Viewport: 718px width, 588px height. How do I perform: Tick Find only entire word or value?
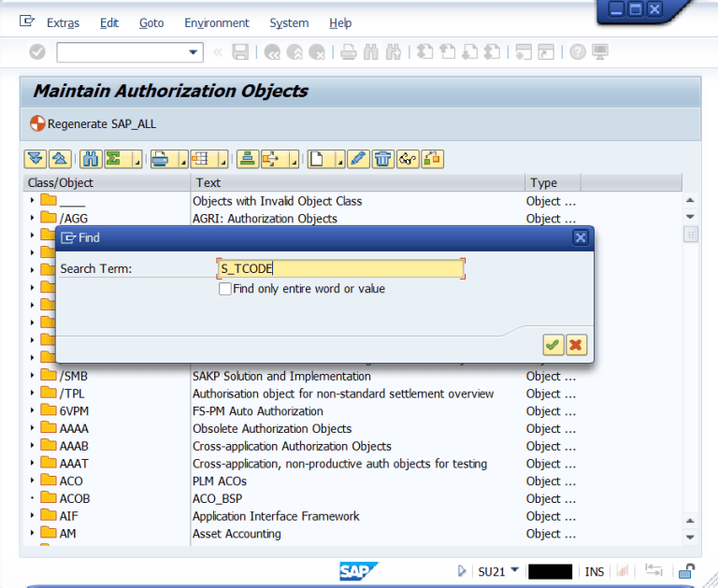coord(224,289)
